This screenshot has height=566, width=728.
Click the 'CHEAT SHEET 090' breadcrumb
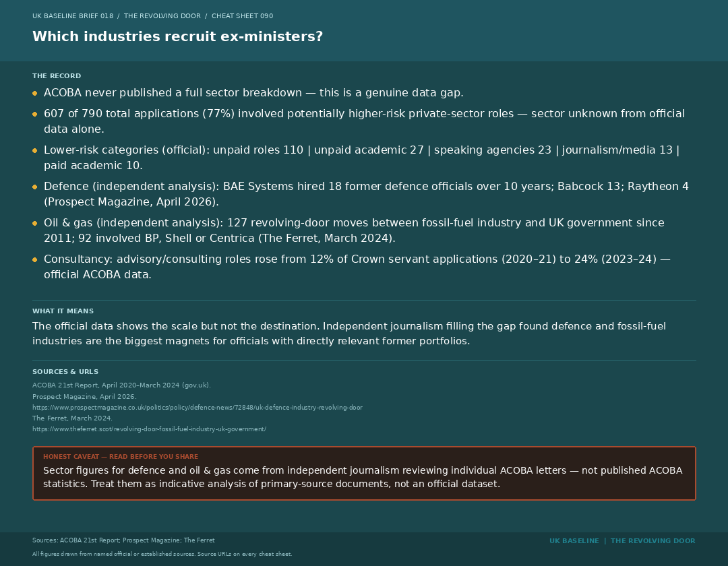(243, 15)
